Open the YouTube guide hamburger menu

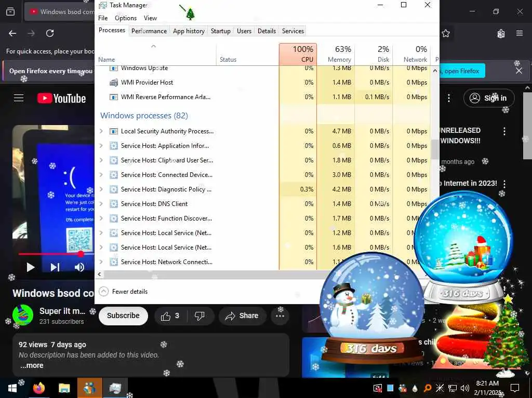pos(19,98)
